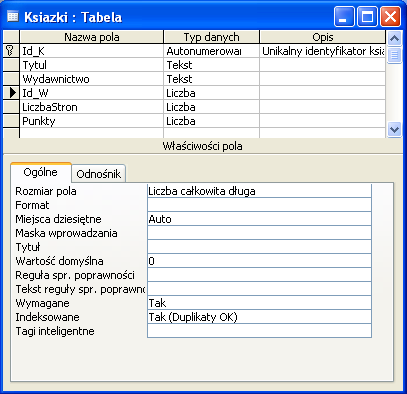Image resolution: width=407 pixels, height=394 pixels.
Task: Switch to the Odnośnik tab
Action: pos(99,174)
